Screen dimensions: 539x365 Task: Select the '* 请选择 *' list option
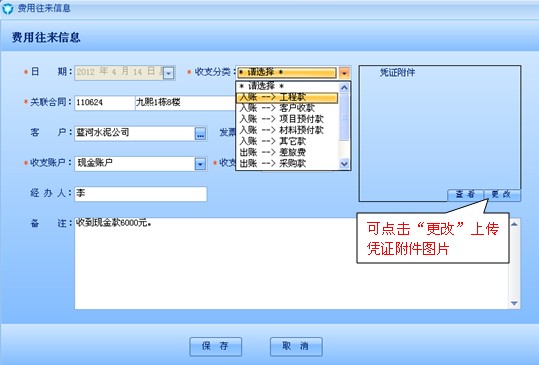pos(287,86)
